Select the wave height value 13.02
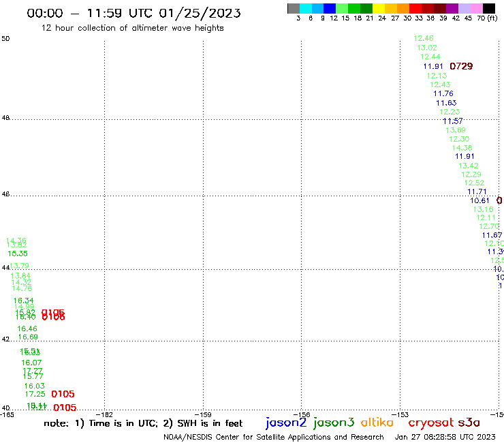Viewport: 504px width, 443px height. coord(427,48)
